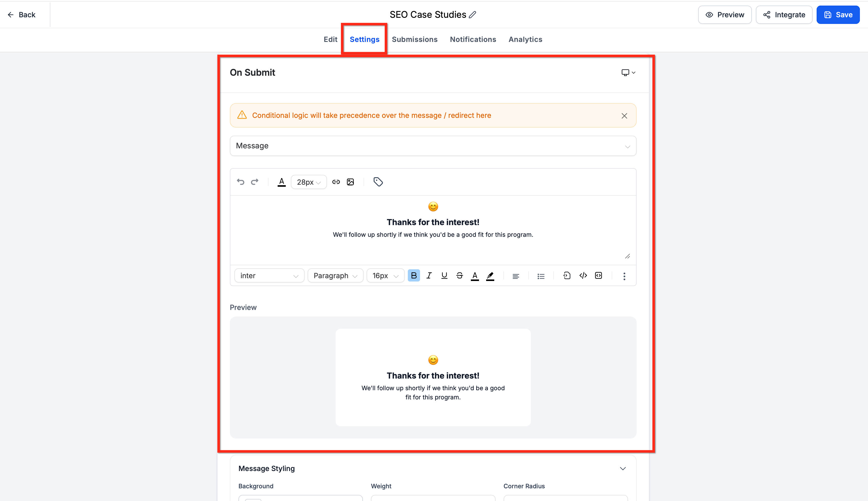Collapse the Message Styling section

pyautogui.click(x=623, y=469)
